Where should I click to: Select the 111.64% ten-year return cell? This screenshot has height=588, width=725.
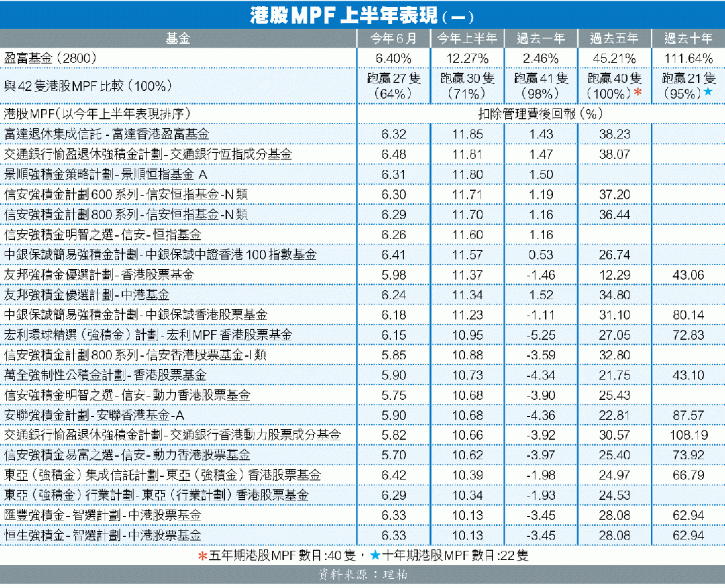[x=688, y=58]
